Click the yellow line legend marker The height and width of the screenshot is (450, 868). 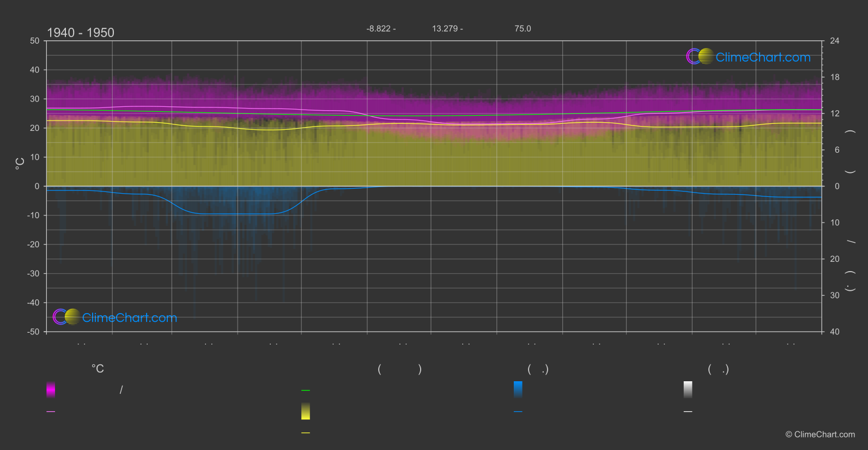(x=306, y=433)
